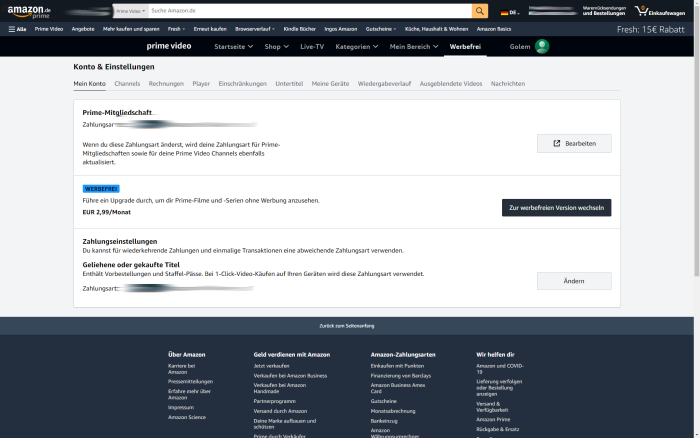Open Warenrücksendungen und Bestellungen
Screen dimensions: 700x438
pyautogui.click(x=604, y=11)
